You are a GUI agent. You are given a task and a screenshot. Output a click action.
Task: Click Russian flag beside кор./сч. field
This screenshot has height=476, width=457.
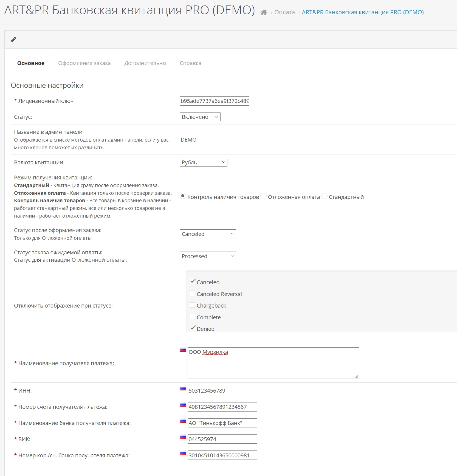183,453
